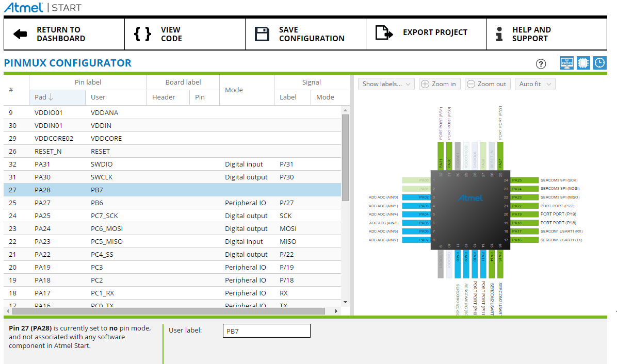Click scroll down arrow of pin table
This screenshot has height=364, width=617.
(x=346, y=302)
